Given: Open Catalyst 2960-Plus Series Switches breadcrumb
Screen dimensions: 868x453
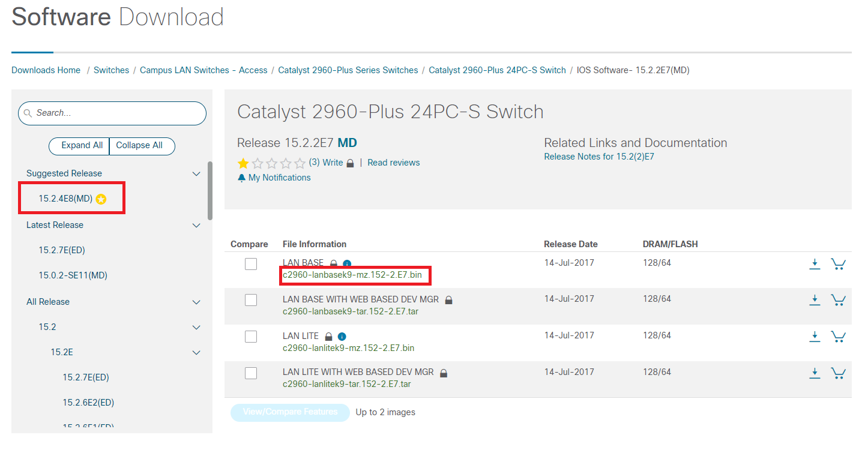Looking at the screenshot, I should pyautogui.click(x=348, y=70).
